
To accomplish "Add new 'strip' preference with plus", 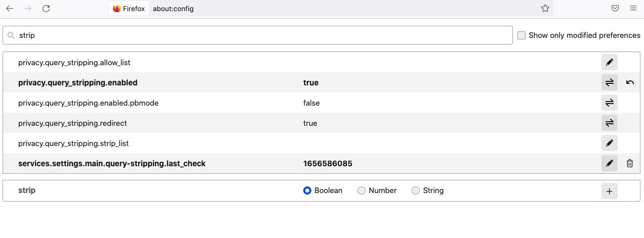I will (610, 191).
